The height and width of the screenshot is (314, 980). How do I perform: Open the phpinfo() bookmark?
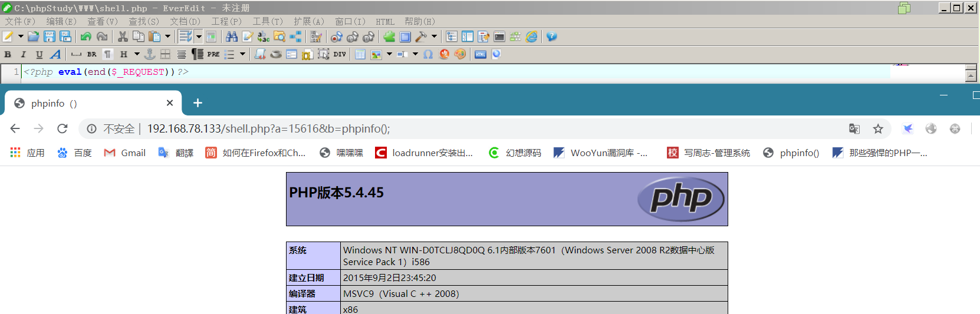point(791,153)
